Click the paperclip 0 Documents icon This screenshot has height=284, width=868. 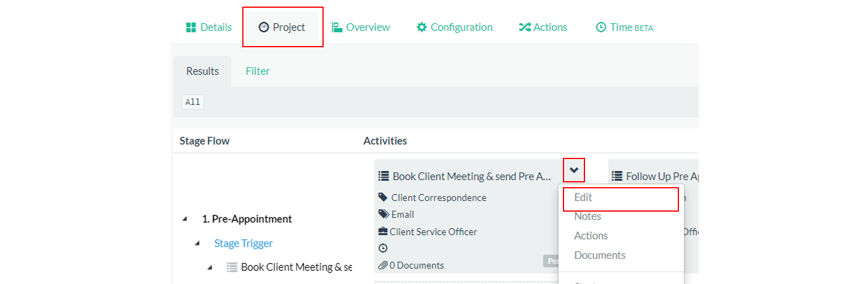click(383, 265)
